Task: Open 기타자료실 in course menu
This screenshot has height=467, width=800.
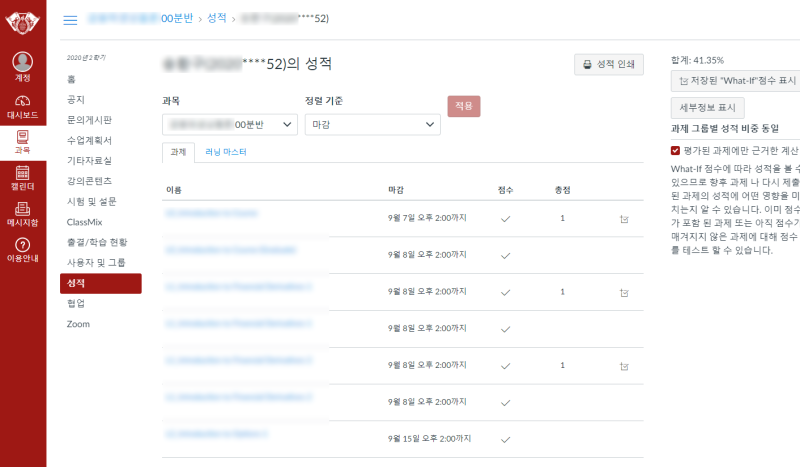Action: click(x=89, y=161)
